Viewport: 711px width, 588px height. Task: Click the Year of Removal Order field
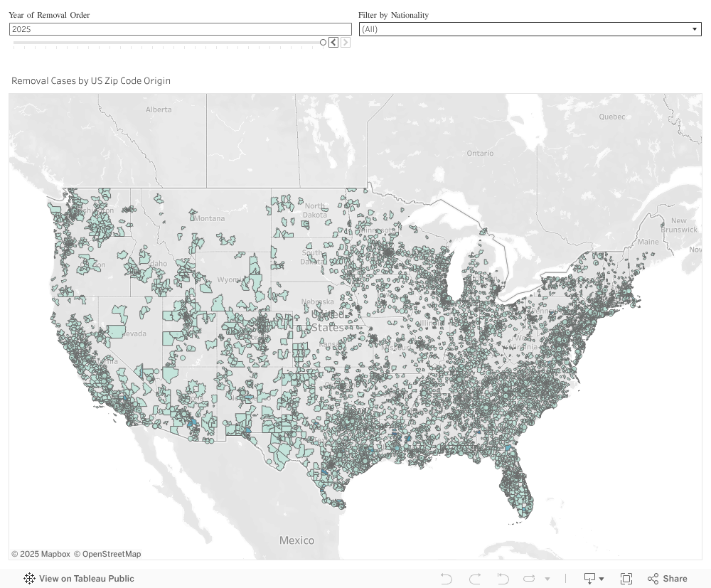pos(181,29)
